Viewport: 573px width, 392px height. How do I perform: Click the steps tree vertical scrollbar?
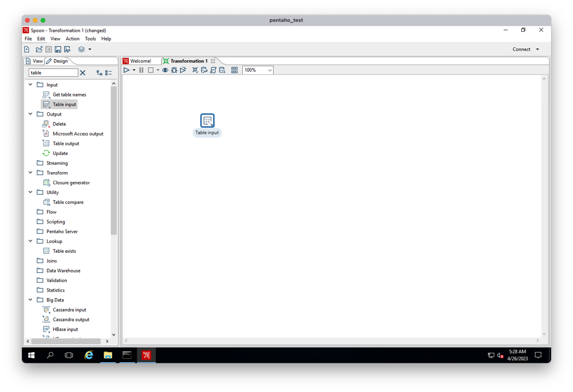point(114,160)
